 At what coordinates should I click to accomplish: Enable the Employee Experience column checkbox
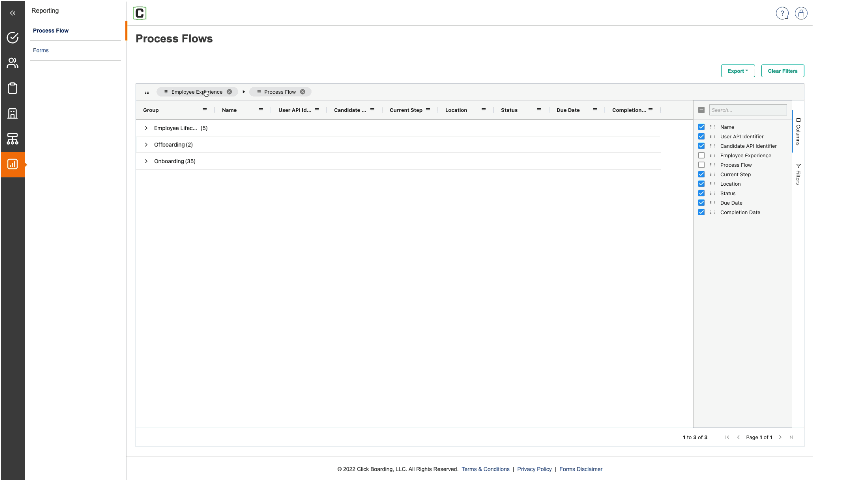tap(701, 156)
